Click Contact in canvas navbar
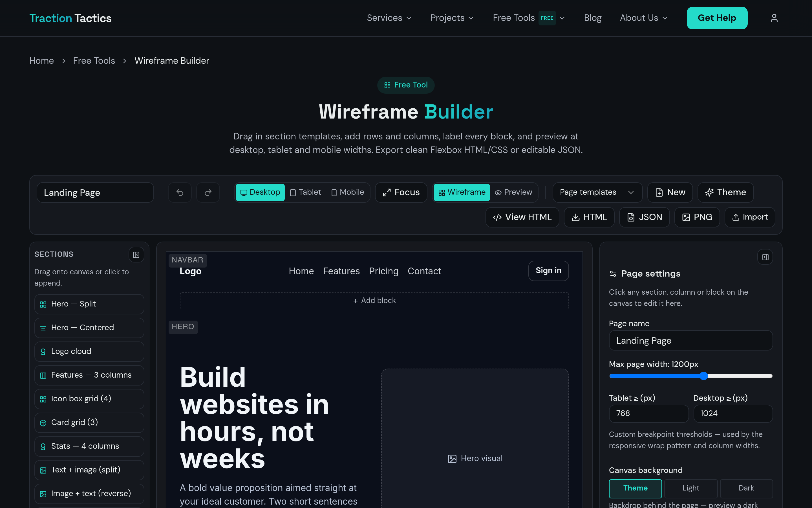Image resolution: width=812 pixels, height=508 pixels. click(424, 271)
